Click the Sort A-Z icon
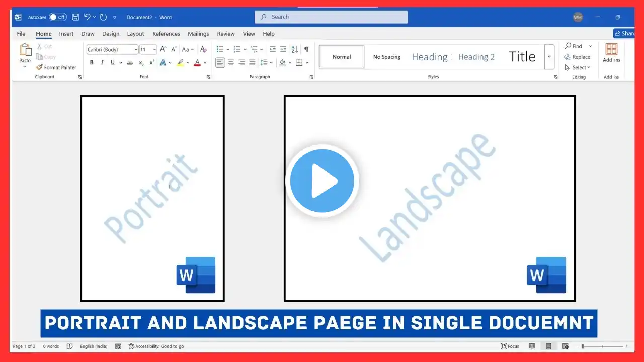 pos(295,49)
